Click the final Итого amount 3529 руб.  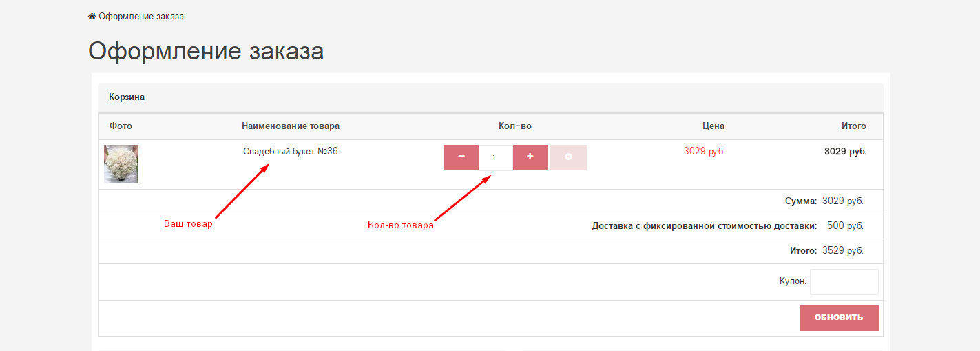842,251
